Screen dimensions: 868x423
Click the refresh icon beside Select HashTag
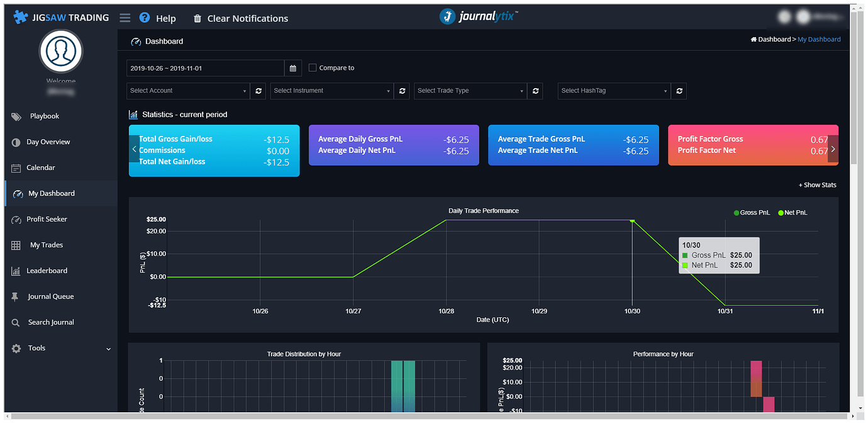point(679,91)
